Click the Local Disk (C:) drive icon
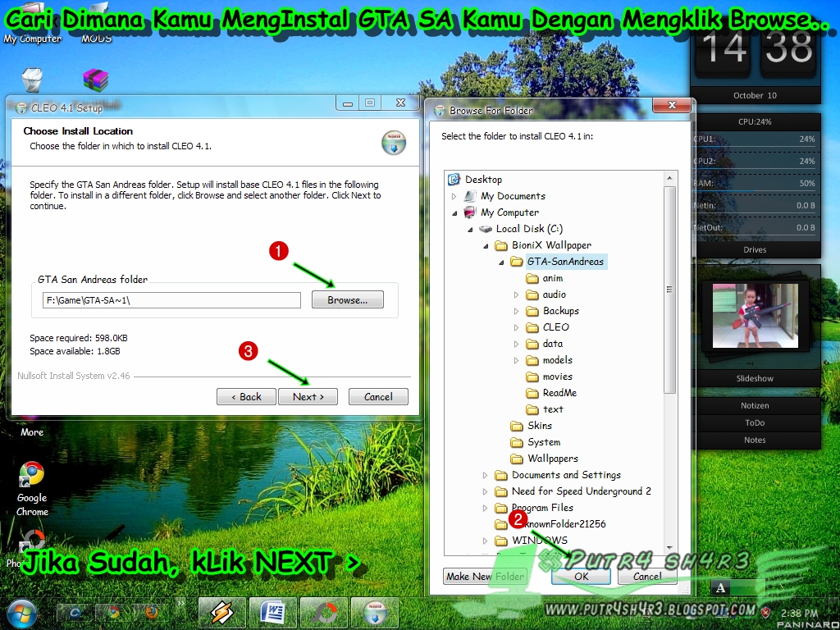This screenshot has height=630, width=840. point(486,229)
